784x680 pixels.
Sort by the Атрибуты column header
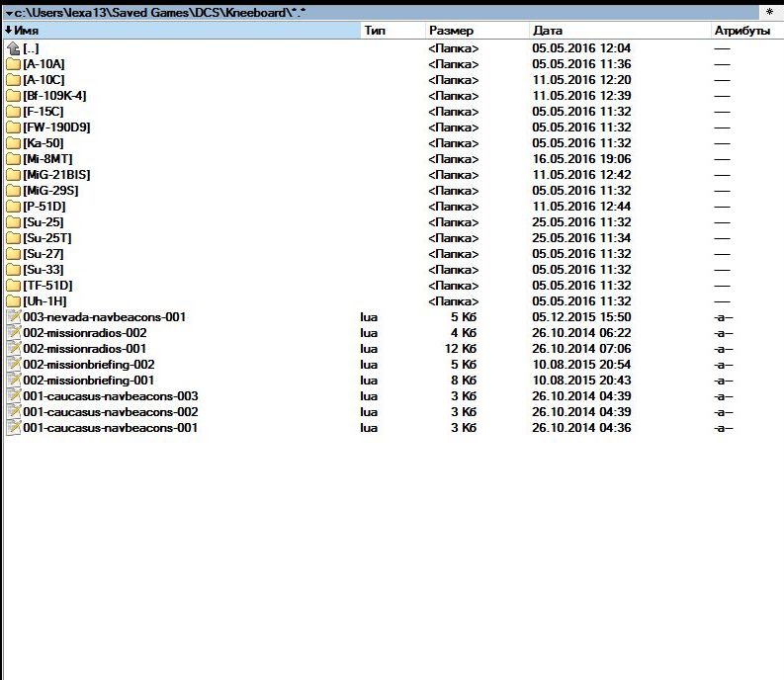747,31
